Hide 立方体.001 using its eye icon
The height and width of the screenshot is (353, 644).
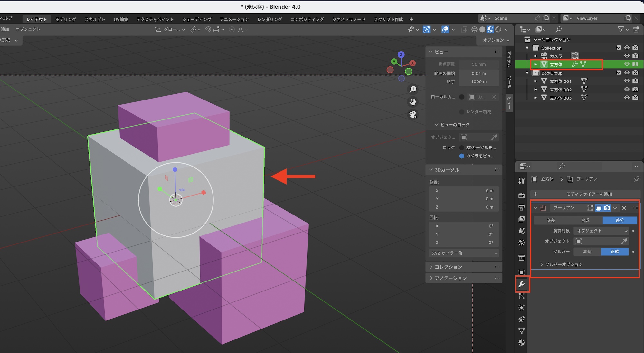(x=627, y=81)
